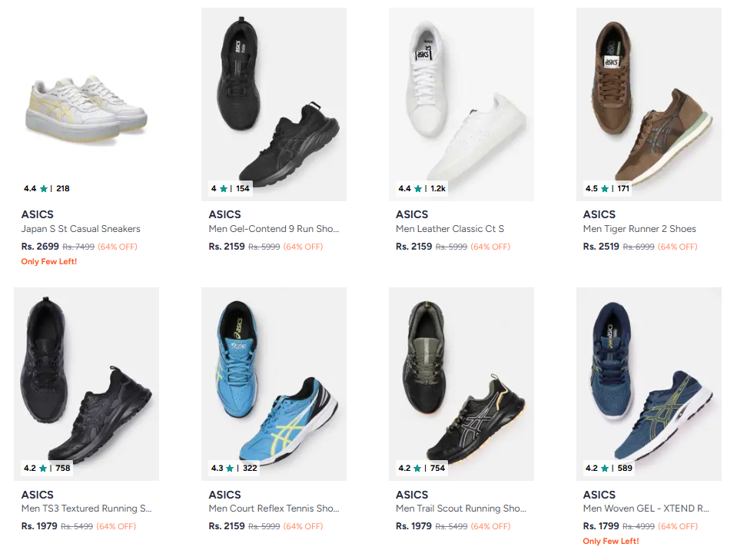Click the 4.3 star rating badge with 322 reviews
Image resolution: width=737 pixels, height=560 pixels.
point(234,468)
